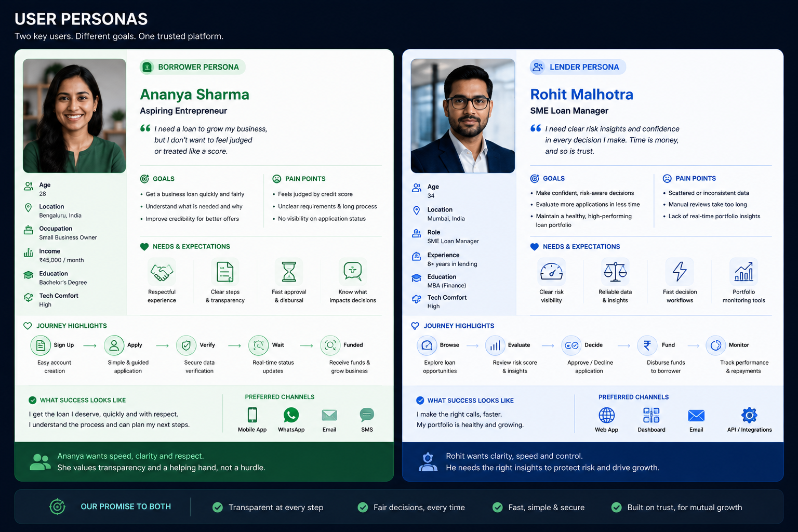Click "Get a business loan quickly and fairly"

[195, 194]
